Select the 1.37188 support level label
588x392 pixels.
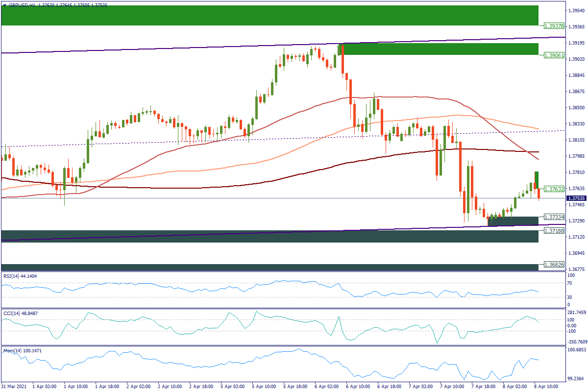coord(554,230)
